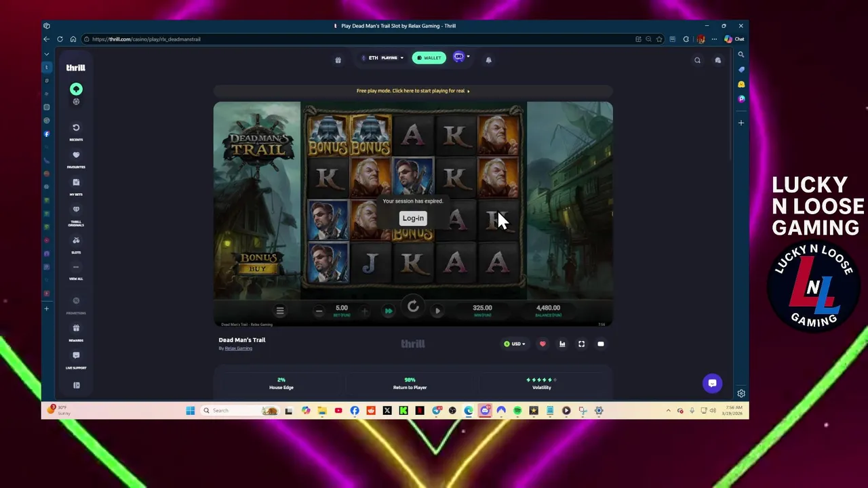Screen dimensions: 868x488
Task: Click the green WALLET button
Action: click(x=429, y=58)
